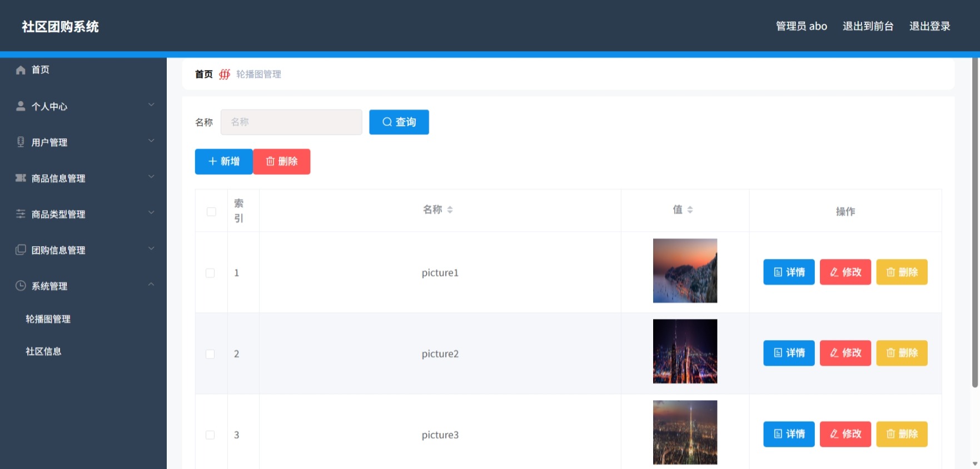Screen dimensions: 980x469
Task: View 详情 for picture2
Action: 789,353
